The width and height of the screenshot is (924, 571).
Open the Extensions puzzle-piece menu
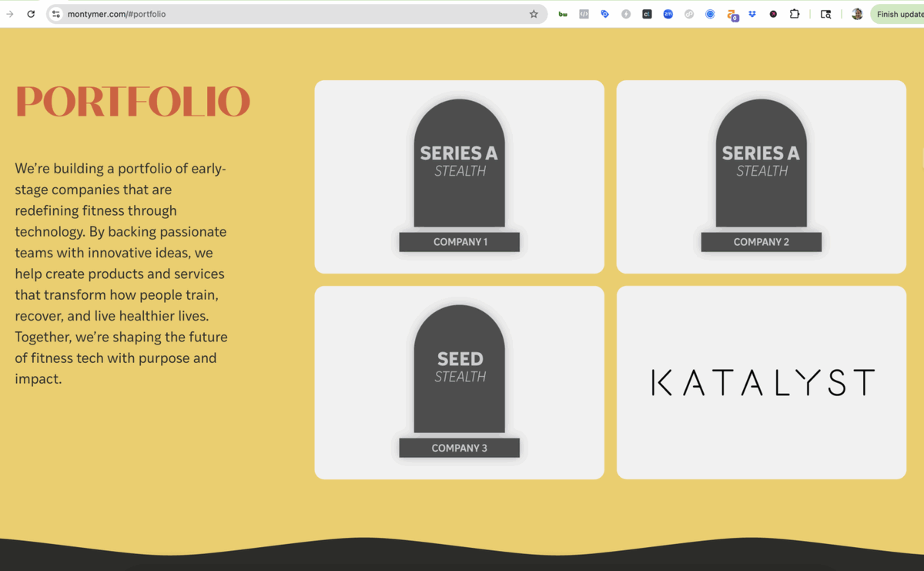click(x=795, y=14)
